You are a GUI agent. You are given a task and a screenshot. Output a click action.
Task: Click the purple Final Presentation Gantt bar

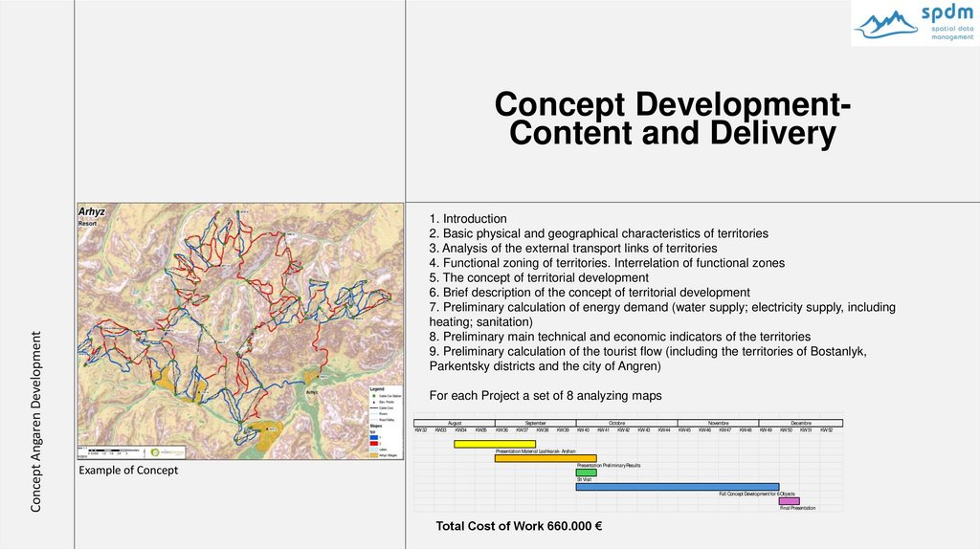click(790, 501)
